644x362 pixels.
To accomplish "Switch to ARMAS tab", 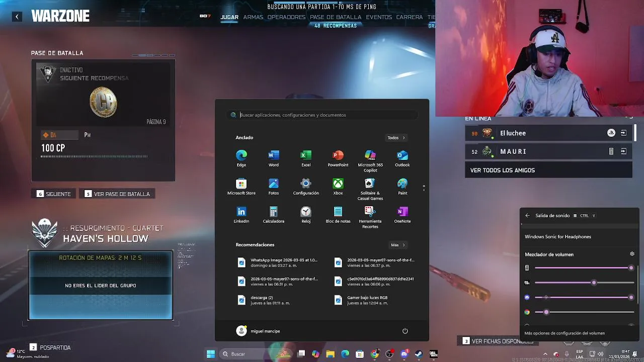I will tap(253, 17).
